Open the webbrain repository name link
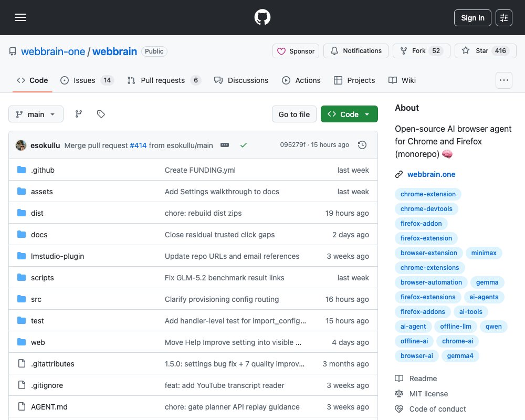525x420 pixels. coord(114,51)
